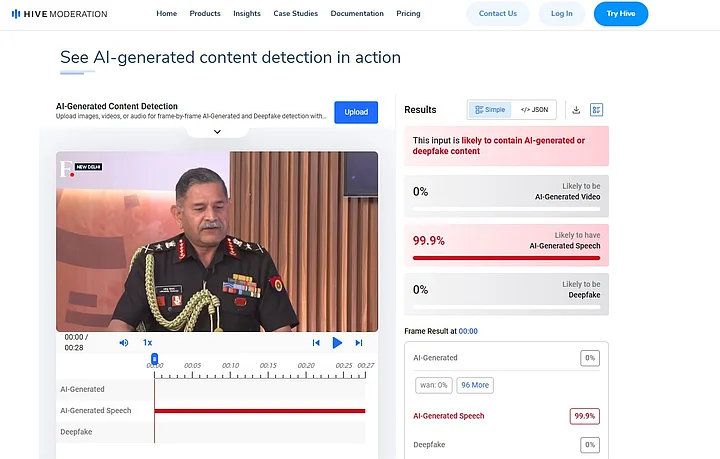Click the AI-Generated Speech red timeline bar
The height and width of the screenshot is (459, 720).
[260, 411]
